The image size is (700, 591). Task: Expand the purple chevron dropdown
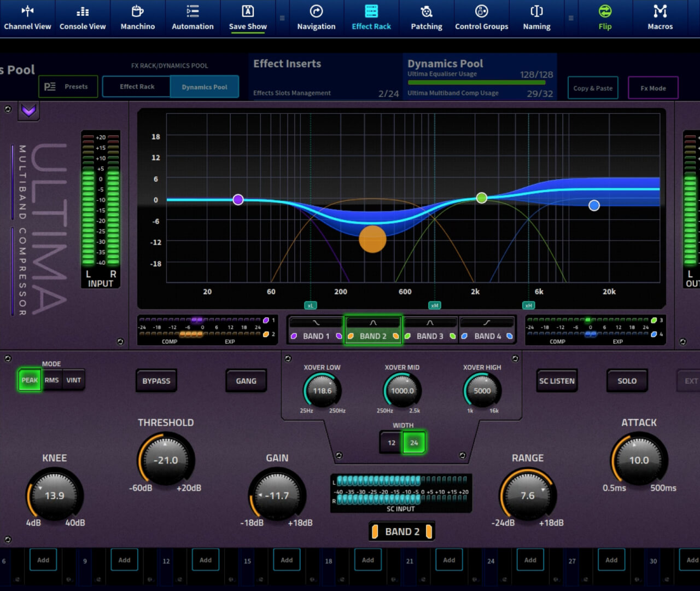coord(28,111)
